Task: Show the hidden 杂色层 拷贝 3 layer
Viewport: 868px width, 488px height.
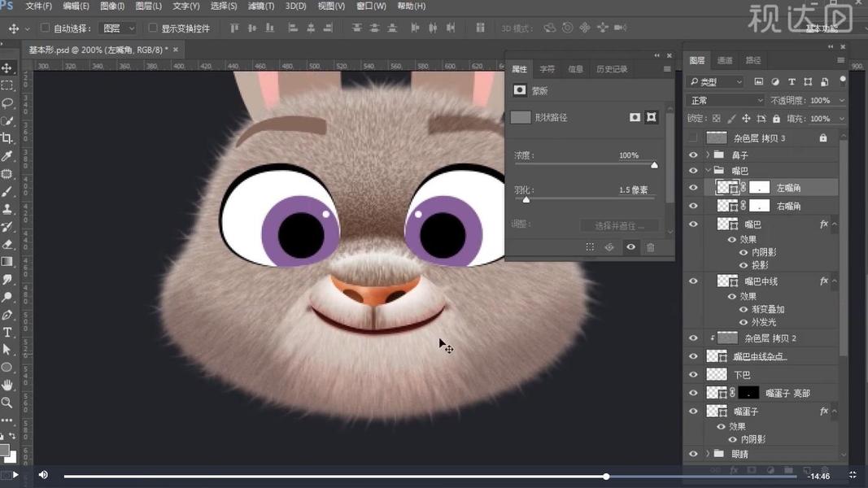Action: [x=693, y=137]
